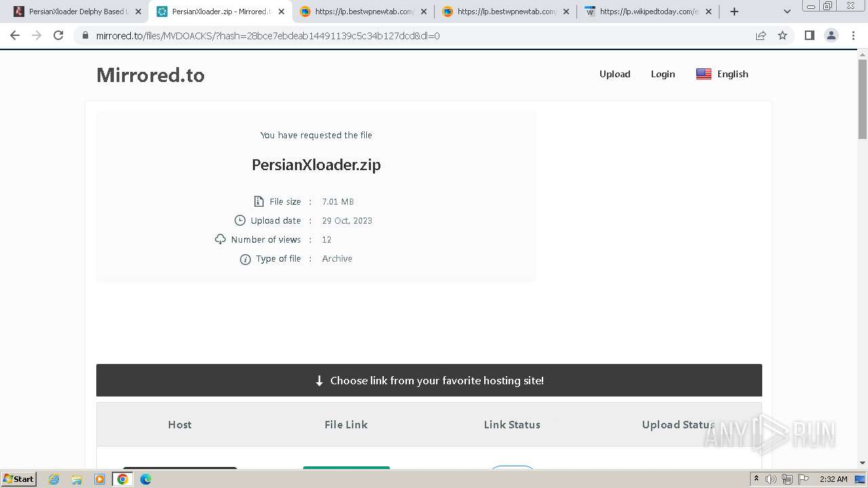The image size is (868, 488).
Task: Click the PersianXloader.zip file name
Action: (316, 165)
